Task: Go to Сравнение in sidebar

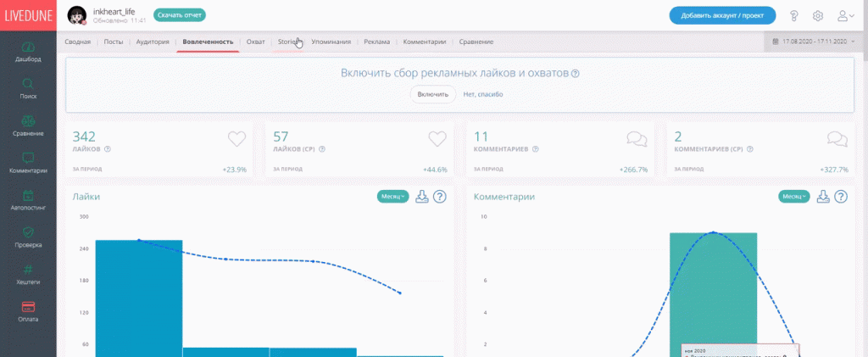Action: coord(28,126)
